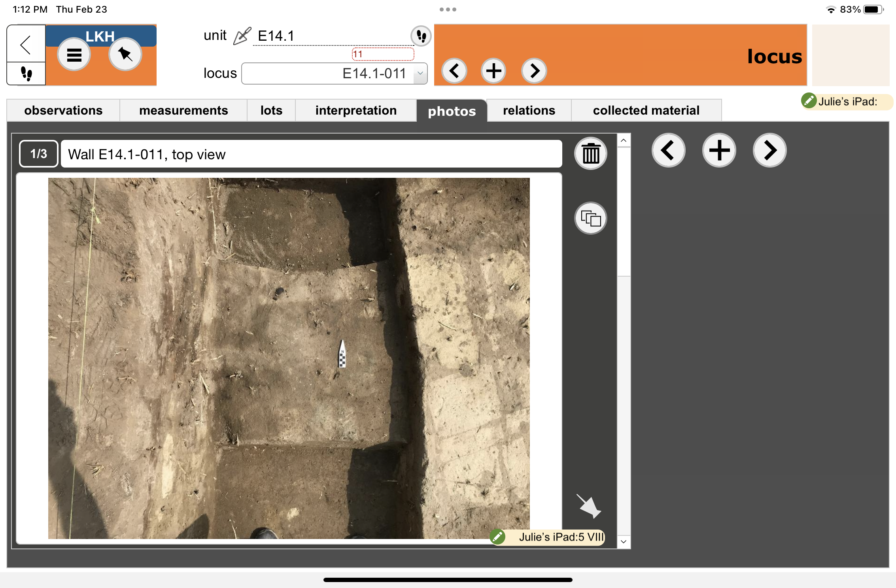Delete the photo with trash icon
The image size is (896, 588).
pyautogui.click(x=591, y=153)
